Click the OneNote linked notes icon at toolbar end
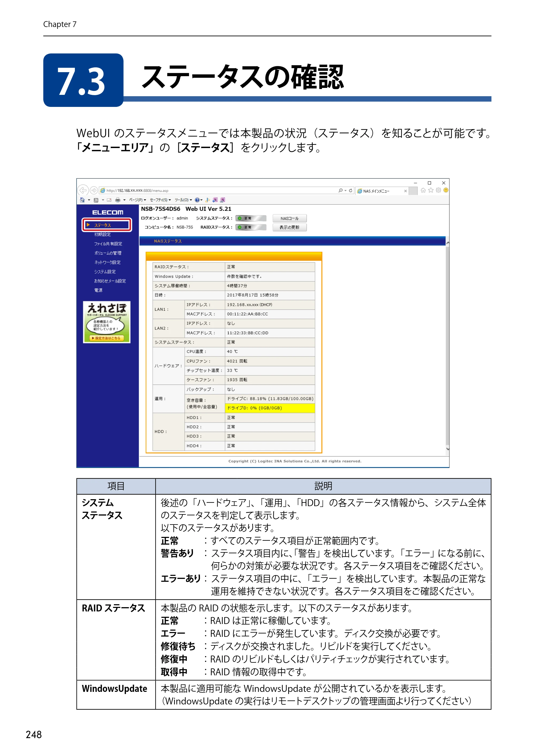The height and width of the screenshot is (756, 535). (223, 200)
